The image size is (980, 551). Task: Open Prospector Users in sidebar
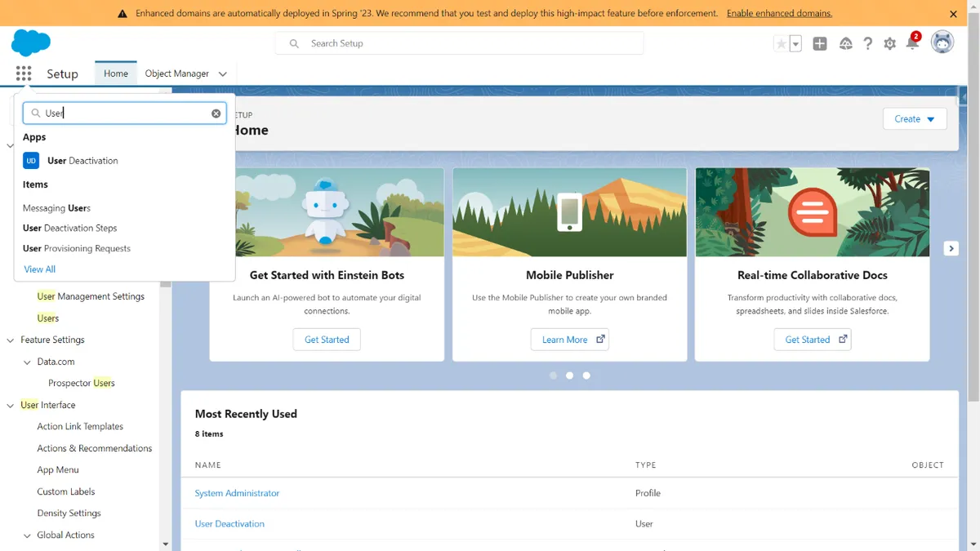(82, 383)
